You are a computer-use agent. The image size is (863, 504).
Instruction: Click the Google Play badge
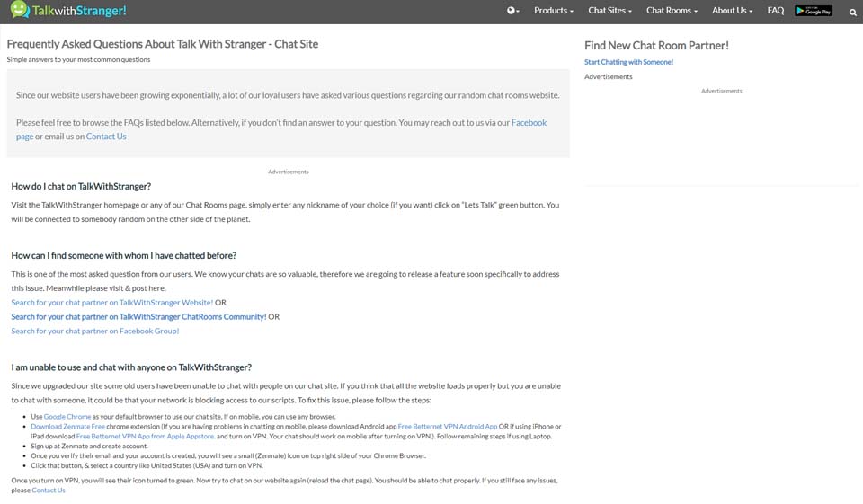[x=814, y=11]
